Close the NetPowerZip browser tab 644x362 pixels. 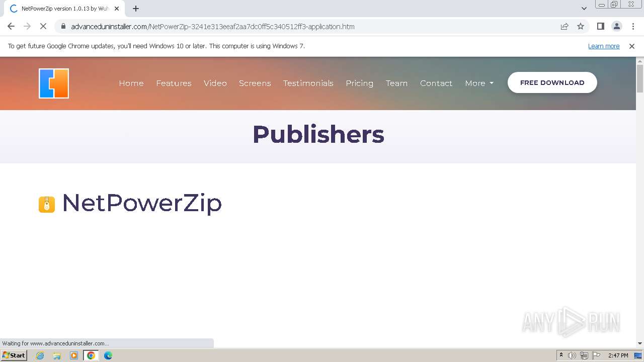[x=117, y=9]
